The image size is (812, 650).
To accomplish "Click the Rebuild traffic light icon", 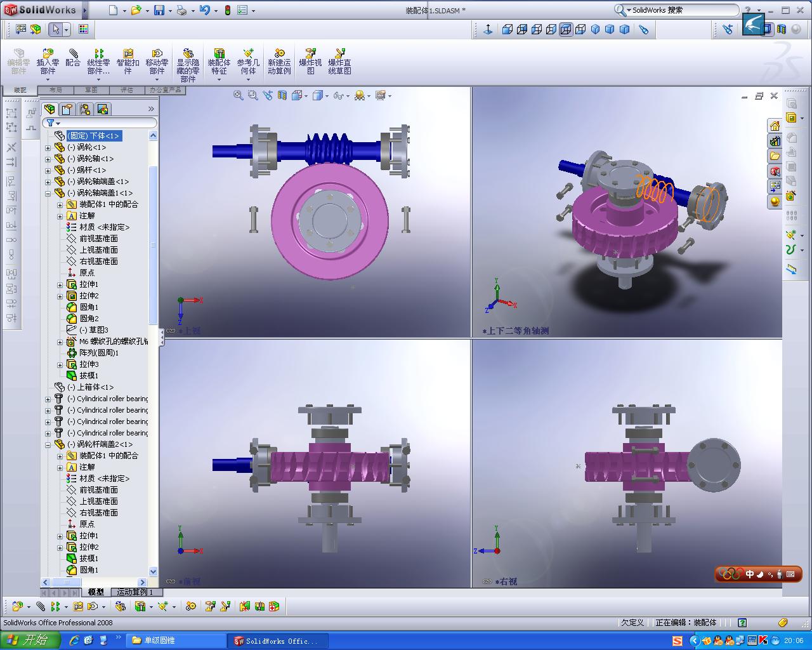I will click(x=227, y=10).
